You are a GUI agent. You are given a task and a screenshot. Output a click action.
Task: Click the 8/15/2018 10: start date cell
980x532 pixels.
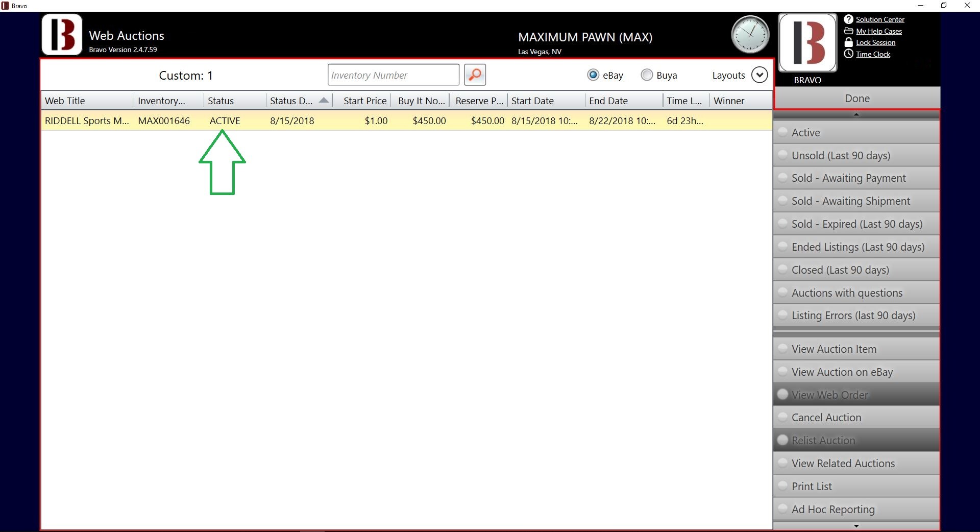tap(545, 121)
